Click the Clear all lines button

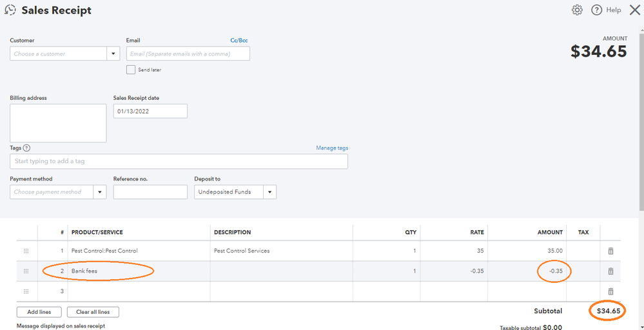click(x=93, y=312)
